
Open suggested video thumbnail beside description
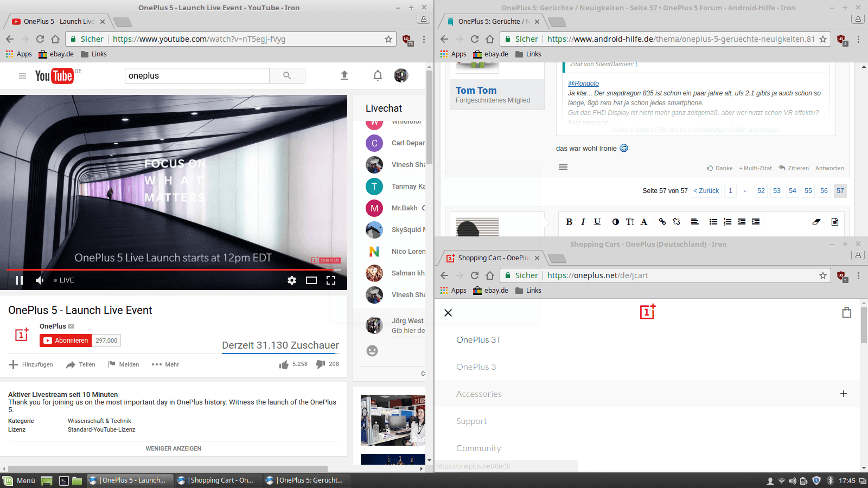click(x=393, y=420)
